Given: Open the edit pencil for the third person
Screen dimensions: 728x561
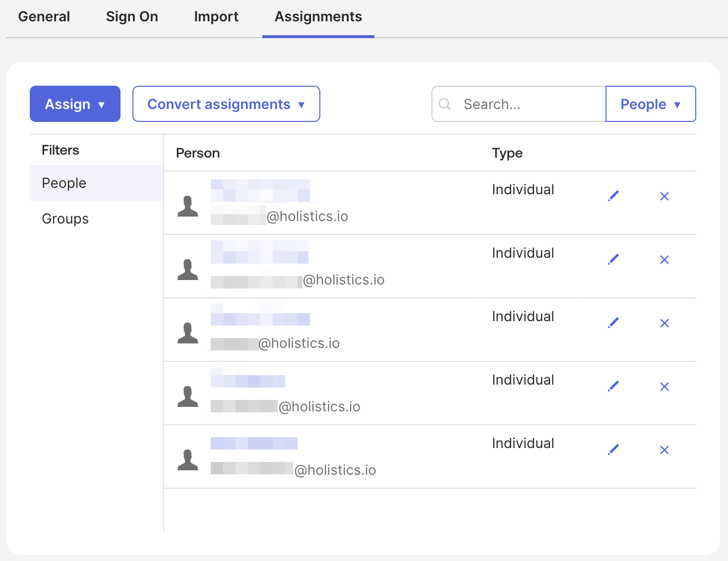Looking at the screenshot, I should coord(613,323).
